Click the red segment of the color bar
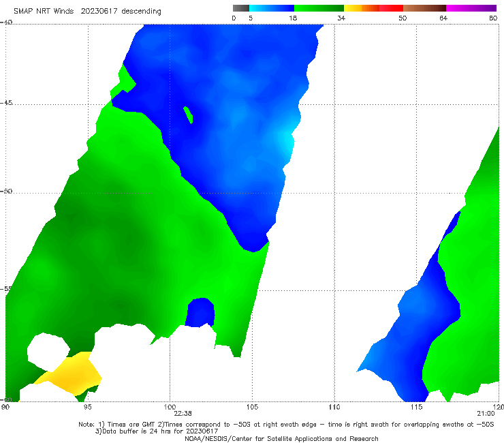The height and width of the screenshot is (443, 504). pos(391,8)
